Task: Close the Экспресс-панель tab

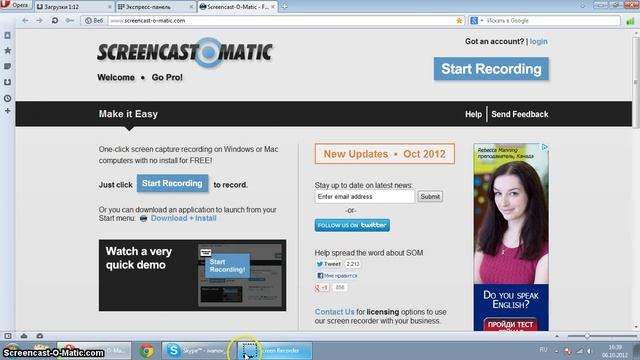Action: (x=191, y=7)
